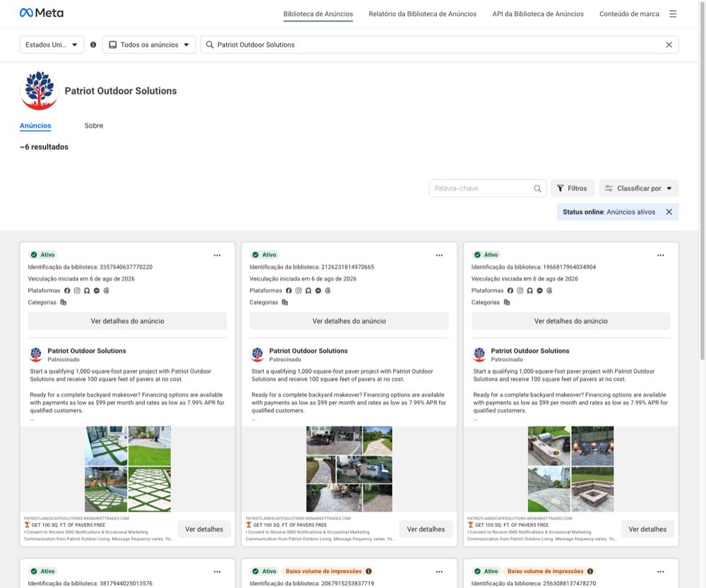Click Ativo status badge on ad 3817944025013576

[43, 571]
